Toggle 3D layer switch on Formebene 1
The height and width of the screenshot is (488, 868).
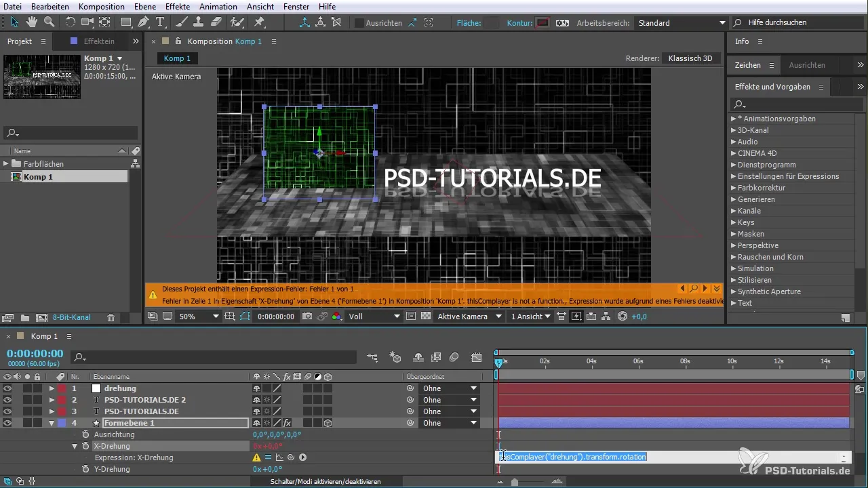coord(328,423)
